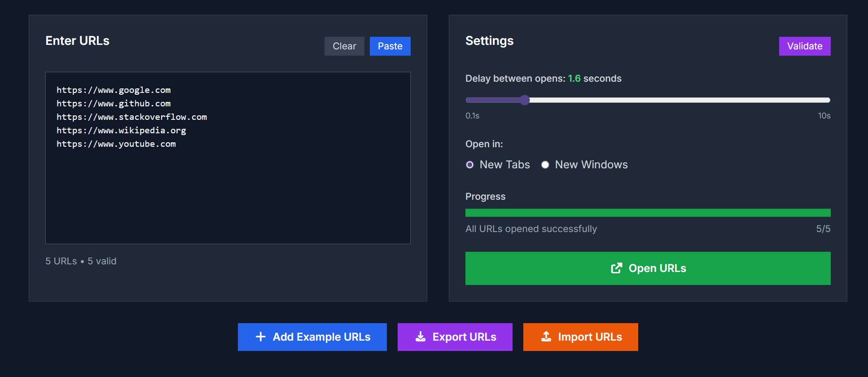This screenshot has width=868, height=377.
Task: Click the upload icon on Import URLs
Action: click(x=546, y=337)
